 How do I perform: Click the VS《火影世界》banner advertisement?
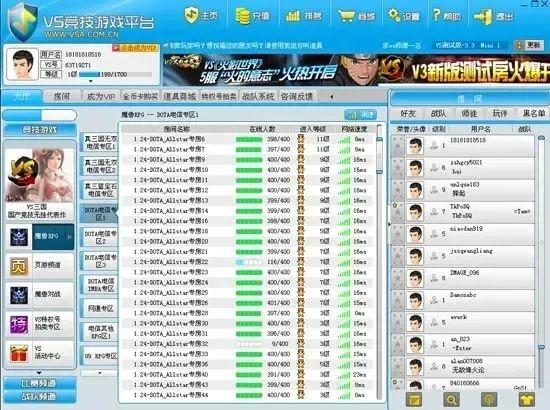pyautogui.click(x=269, y=69)
